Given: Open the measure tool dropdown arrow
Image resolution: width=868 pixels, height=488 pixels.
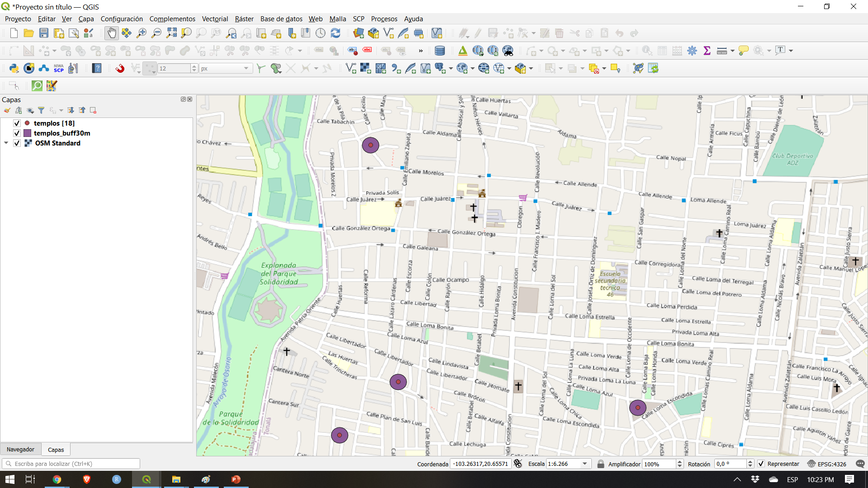Looking at the screenshot, I should 732,51.
